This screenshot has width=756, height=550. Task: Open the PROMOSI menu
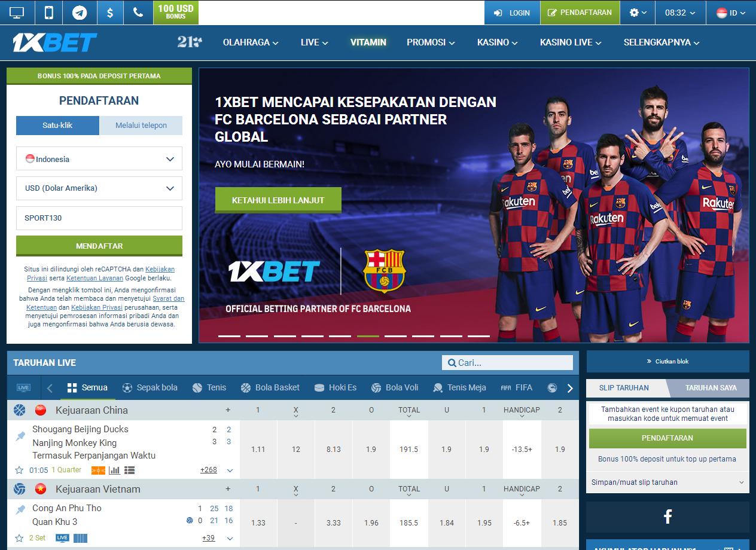tap(431, 42)
